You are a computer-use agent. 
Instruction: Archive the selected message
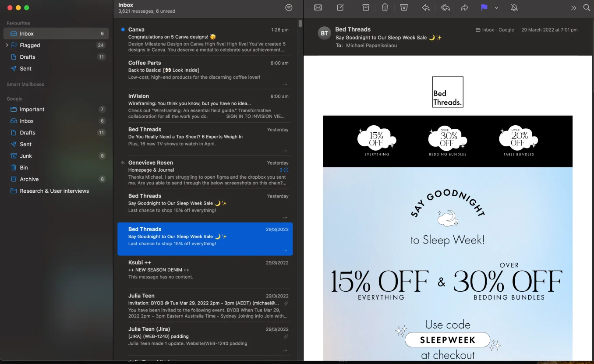(366, 8)
